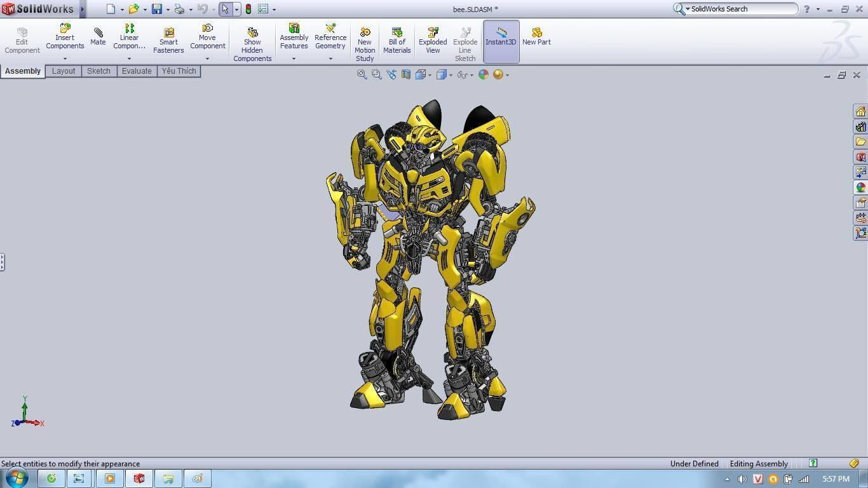Click the New Part tool

pos(536,37)
